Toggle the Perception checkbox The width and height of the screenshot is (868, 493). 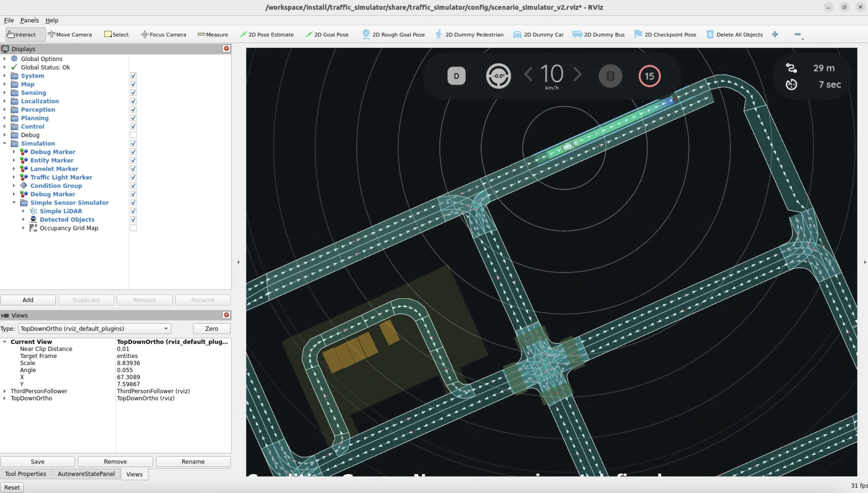pos(133,109)
